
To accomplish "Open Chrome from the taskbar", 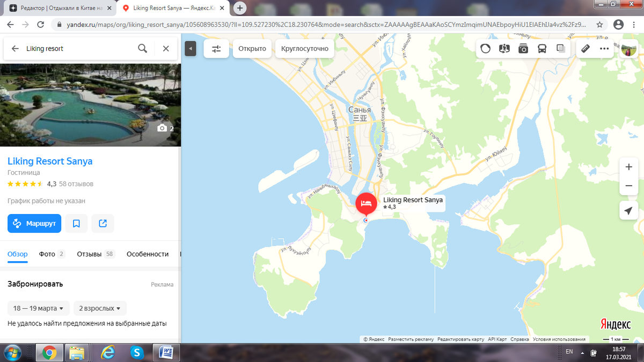I will pos(49,352).
